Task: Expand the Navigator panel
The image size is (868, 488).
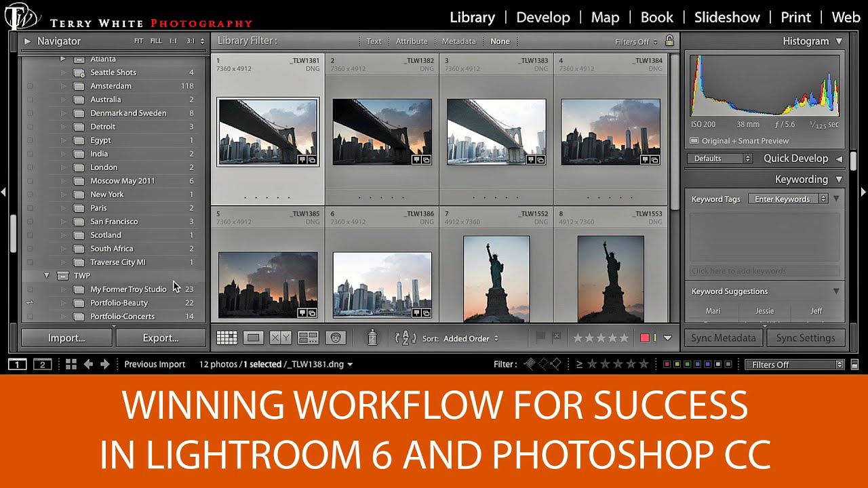Action: pos(27,41)
